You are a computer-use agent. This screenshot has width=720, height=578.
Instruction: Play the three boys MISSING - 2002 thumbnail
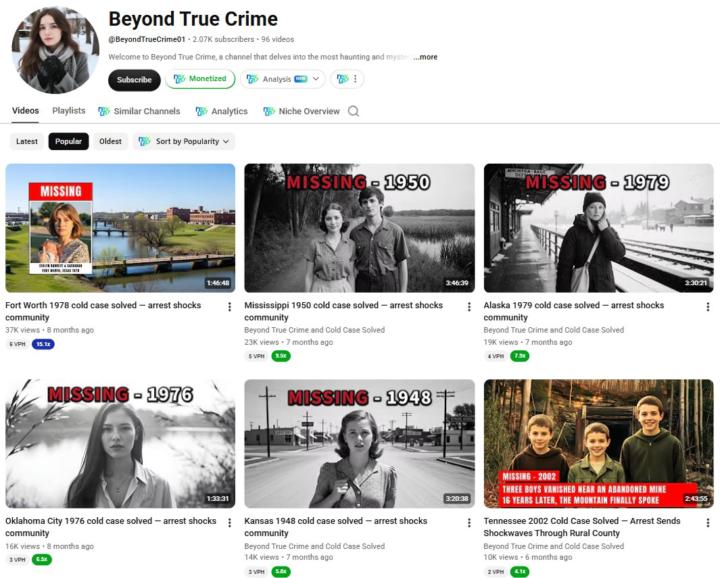599,443
